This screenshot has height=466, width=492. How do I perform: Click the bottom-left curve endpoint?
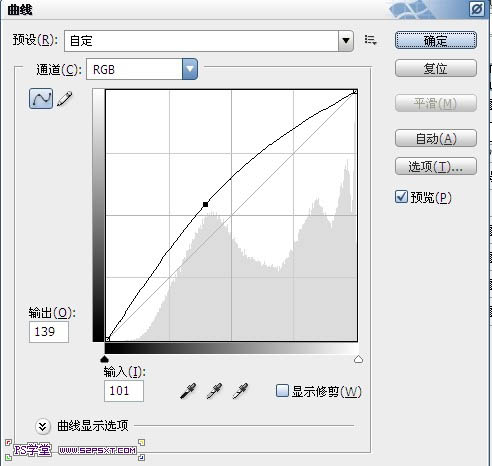(x=107, y=339)
